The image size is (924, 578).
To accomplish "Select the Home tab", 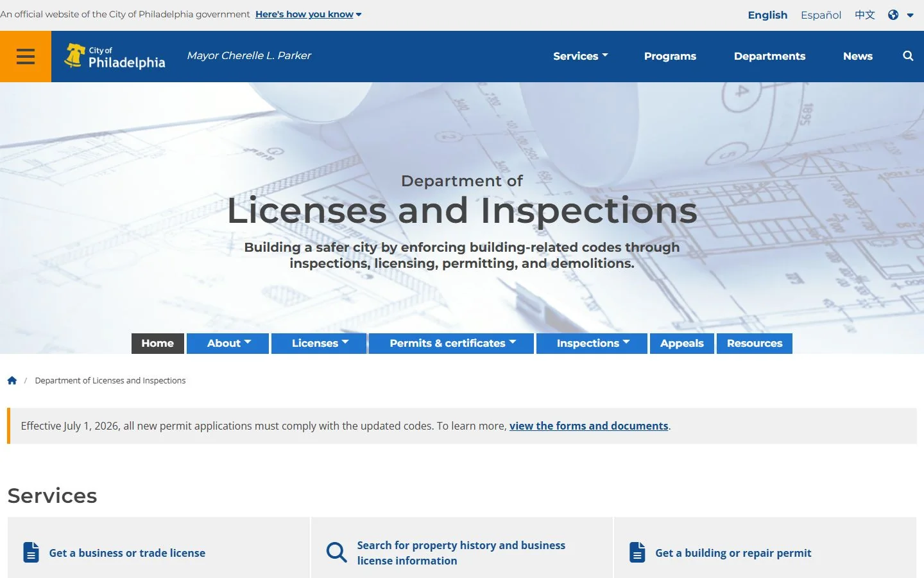I will point(158,343).
